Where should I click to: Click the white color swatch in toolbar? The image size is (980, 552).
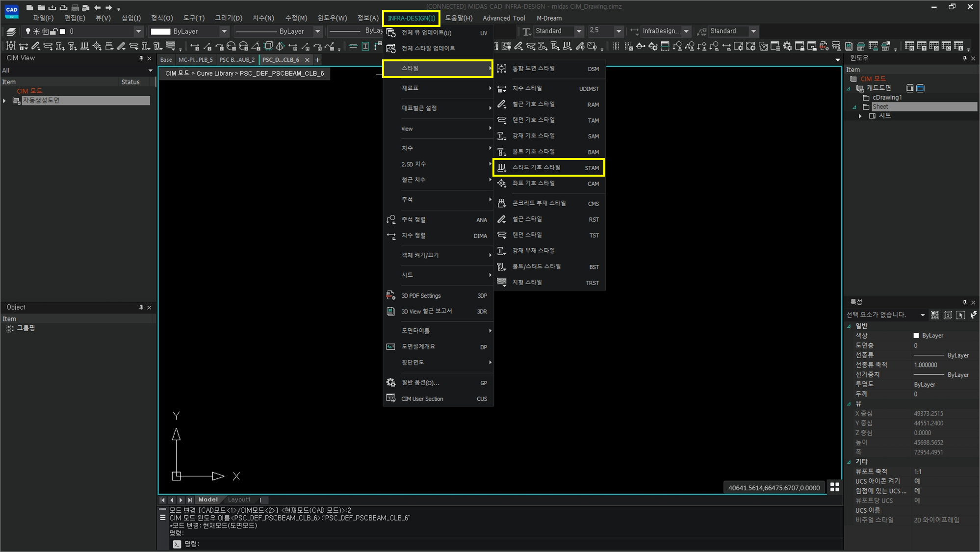click(160, 31)
